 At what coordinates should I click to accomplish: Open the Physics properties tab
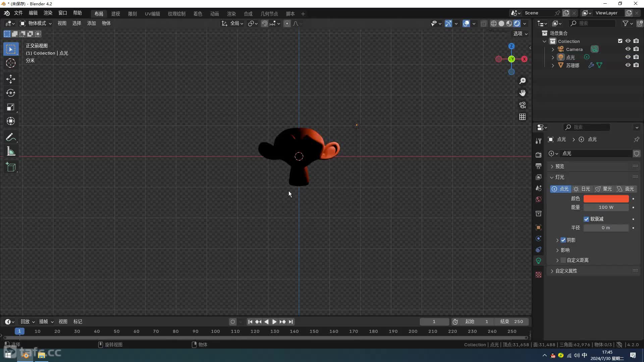538,239
